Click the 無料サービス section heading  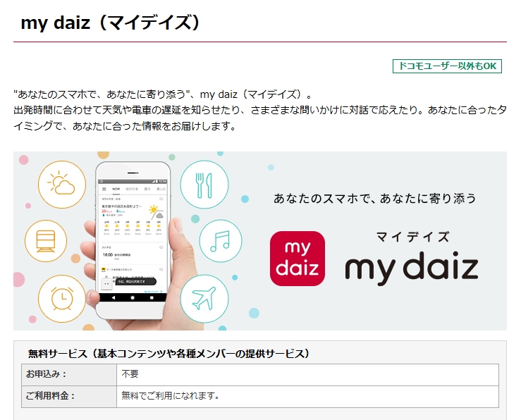[x=168, y=354]
